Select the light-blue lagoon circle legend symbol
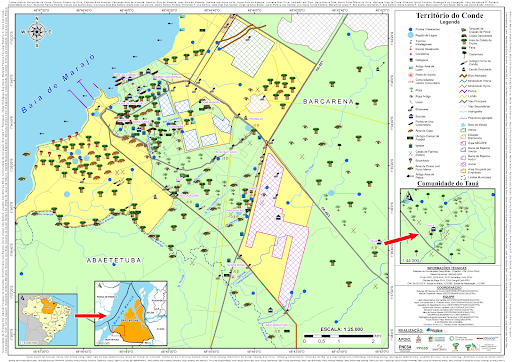This screenshot has width=512, height=362. [x=410, y=35]
